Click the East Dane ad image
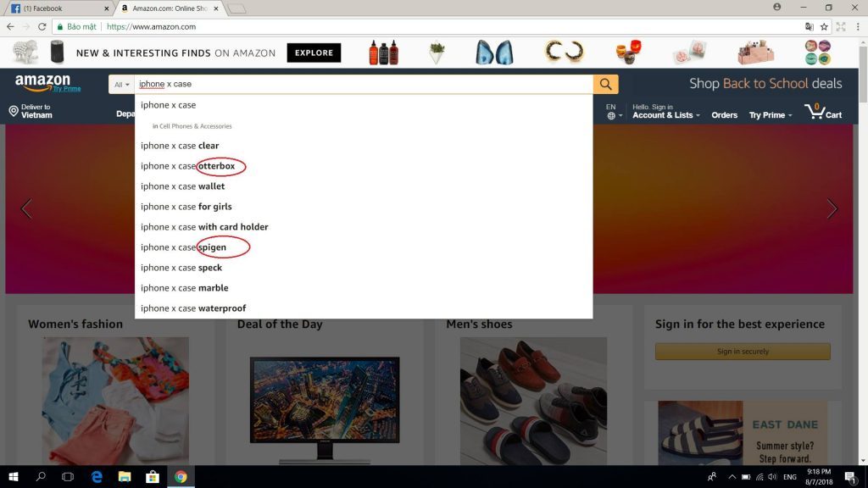 [743, 433]
